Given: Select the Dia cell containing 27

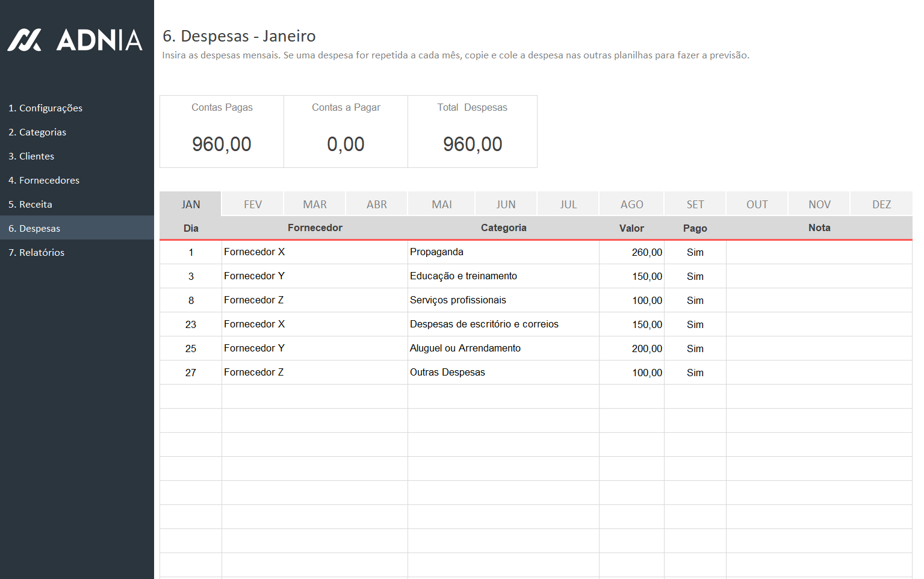Looking at the screenshot, I should point(191,373).
